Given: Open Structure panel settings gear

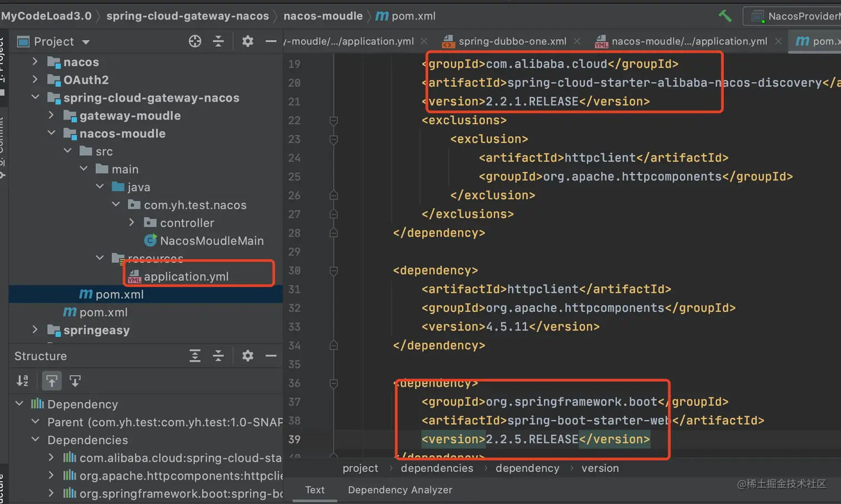Looking at the screenshot, I should pos(248,356).
